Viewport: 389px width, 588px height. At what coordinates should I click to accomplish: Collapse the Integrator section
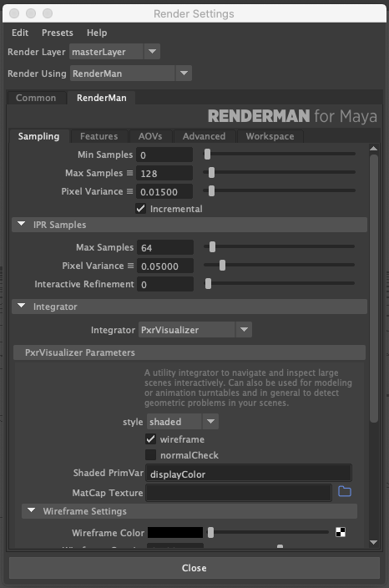(x=22, y=306)
